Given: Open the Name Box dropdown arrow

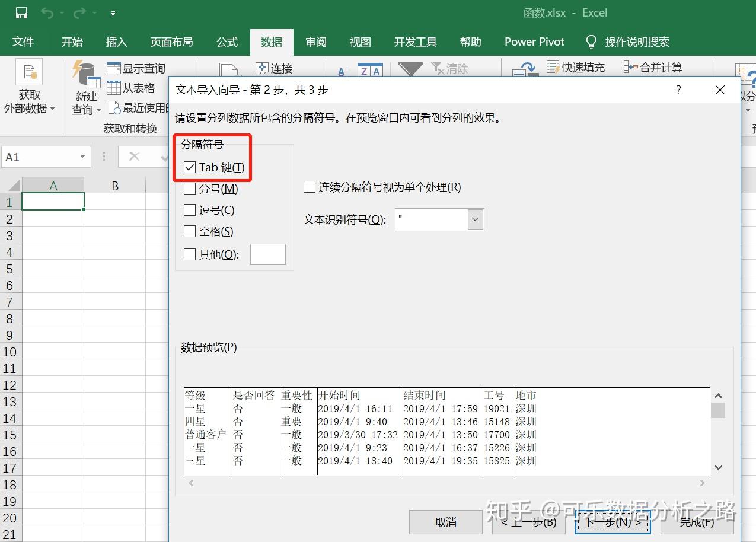Looking at the screenshot, I should tap(82, 157).
